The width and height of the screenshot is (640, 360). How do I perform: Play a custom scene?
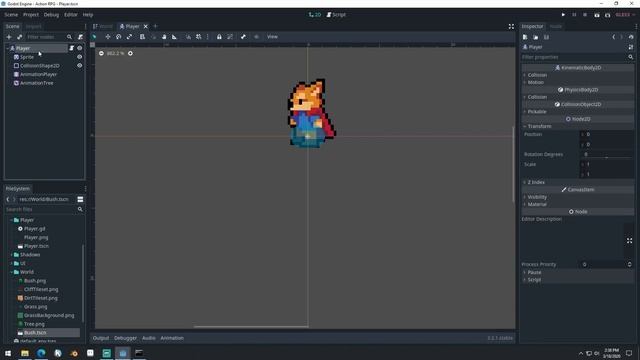tap(607, 15)
